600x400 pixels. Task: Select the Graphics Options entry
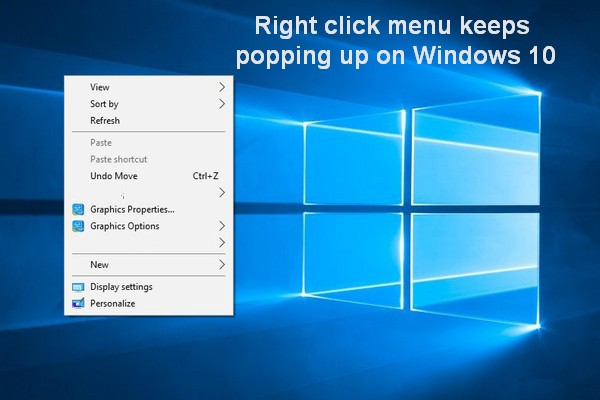tap(148, 226)
